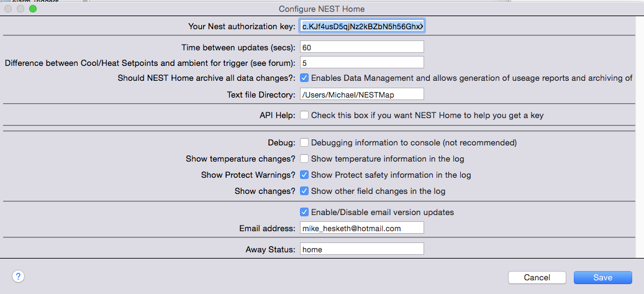Viewport: 644px width, 294px height.
Task: Click the Cool/Heat setpoint difference field
Action: pos(362,63)
